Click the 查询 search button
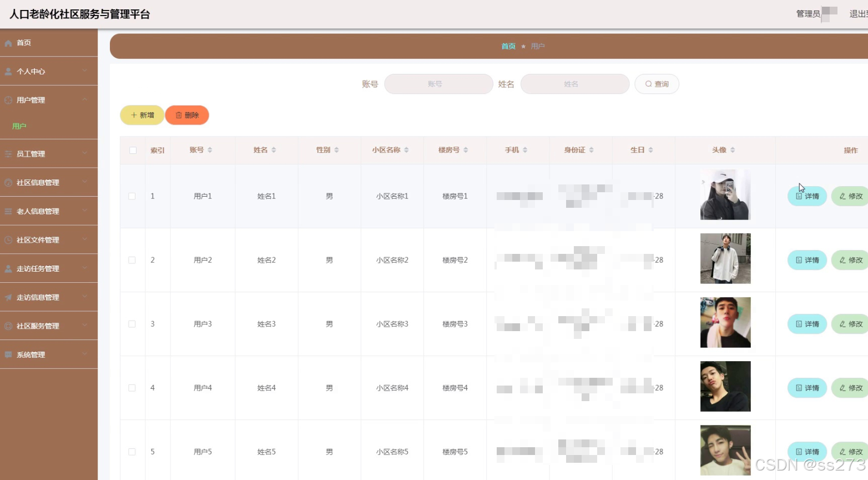Screen dimensions: 868x480 pos(657,84)
